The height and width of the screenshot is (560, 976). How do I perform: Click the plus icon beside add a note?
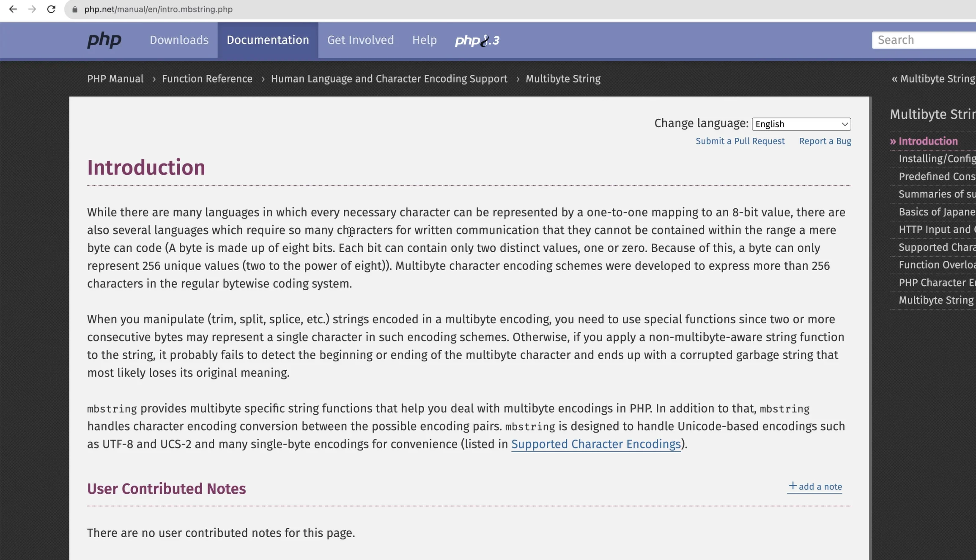[x=792, y=486]
